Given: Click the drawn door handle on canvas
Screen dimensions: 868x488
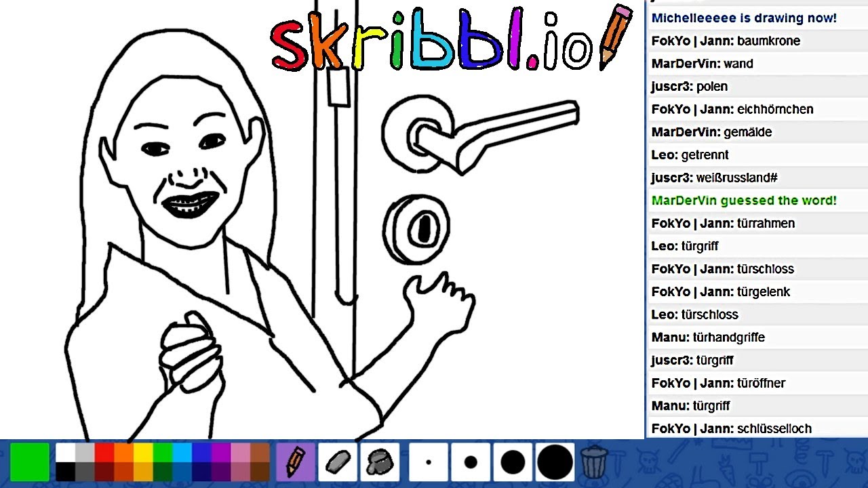Looking at the screenshot, I should (480, 134).
